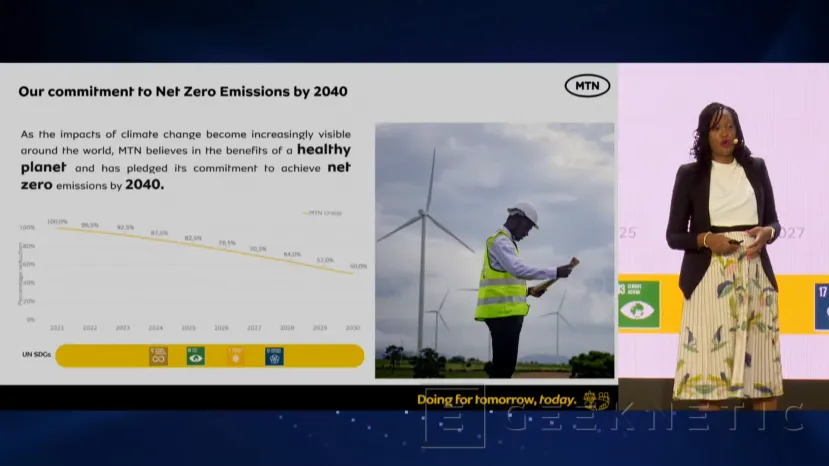The height and width of the screenshot is (466, 829).
Task: Click the MTN oval logo
Action: [x=587, y=86]
